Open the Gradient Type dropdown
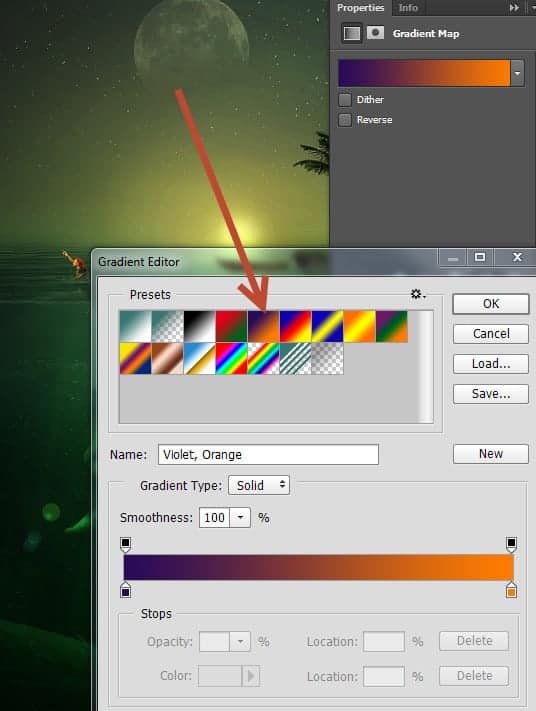536x711 pixels. (x=259, y=485)
